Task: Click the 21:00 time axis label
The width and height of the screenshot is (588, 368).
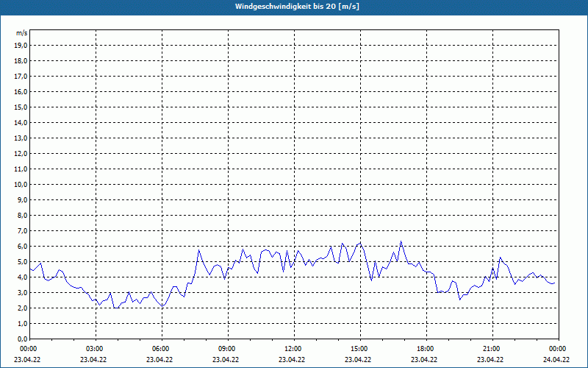Action: point(492,349)
